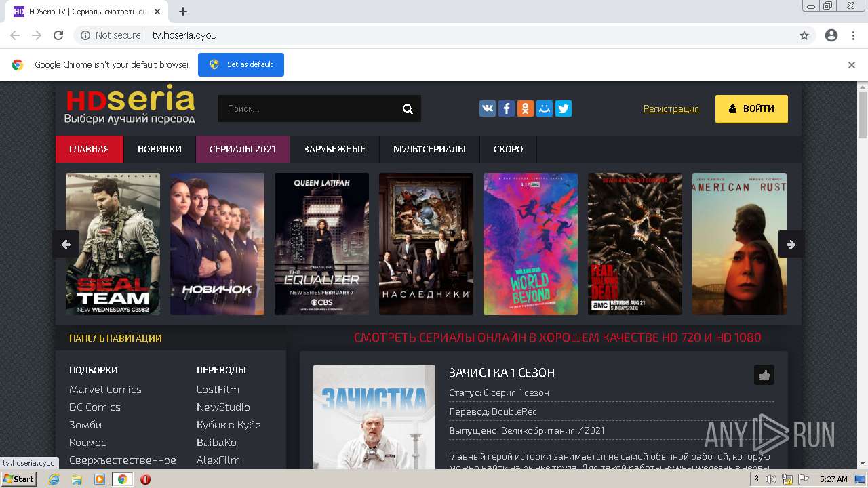Dismiss the default browser notification bar

pos(852,65)
